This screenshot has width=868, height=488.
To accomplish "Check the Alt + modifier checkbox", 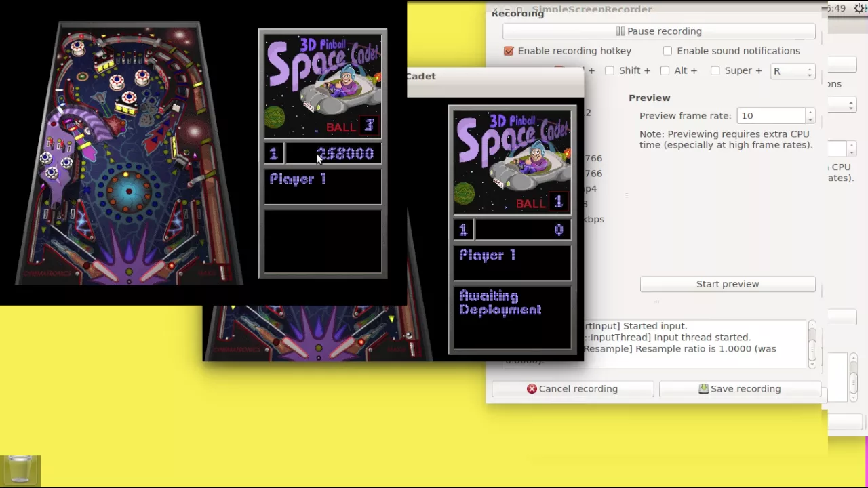I will click(x=665, y=70).
